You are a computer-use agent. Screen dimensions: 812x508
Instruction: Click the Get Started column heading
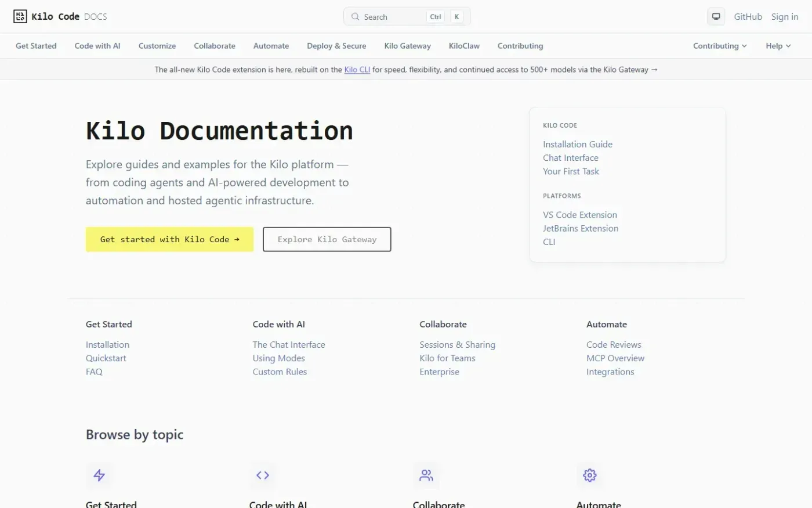click(109, 325)
